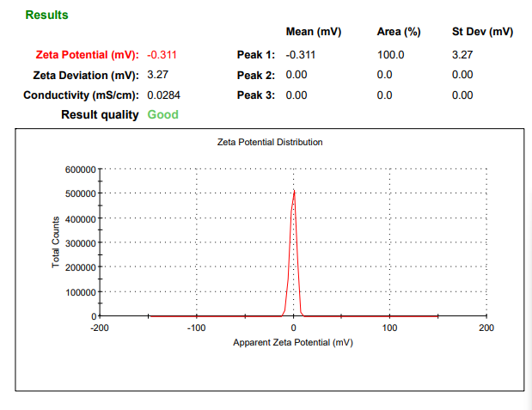532x410 pixels.
Task: Select the Peak 1 row label
Action: (x=255, y=54)
